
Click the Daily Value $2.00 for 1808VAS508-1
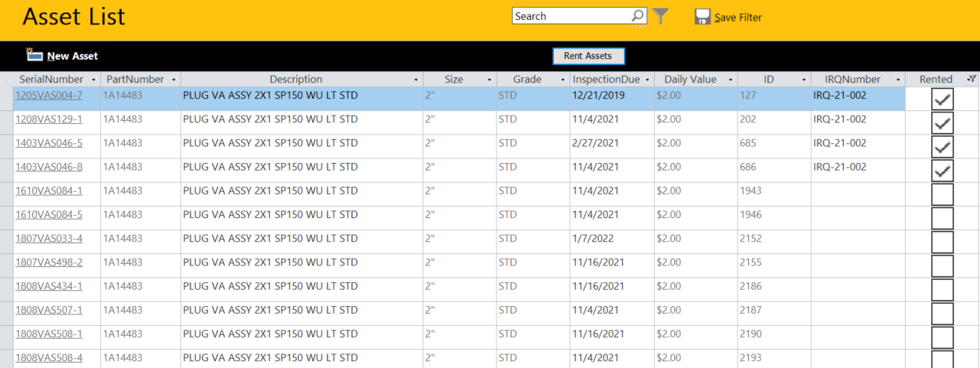point(669,334)
